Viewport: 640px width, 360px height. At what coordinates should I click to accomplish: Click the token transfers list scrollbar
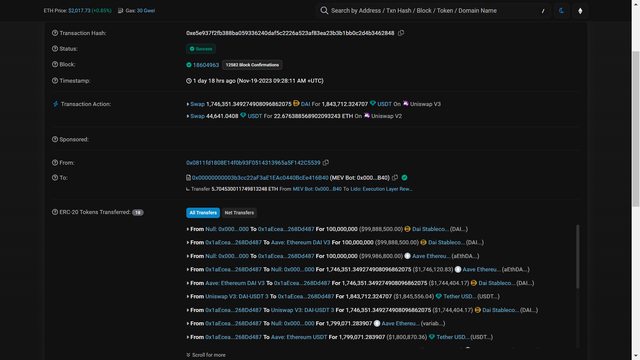coord(577,256)
